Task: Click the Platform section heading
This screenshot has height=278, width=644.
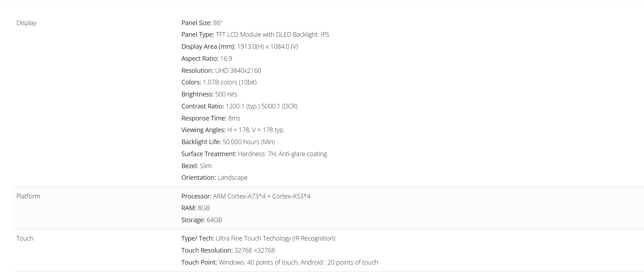Action: (28, 196)
